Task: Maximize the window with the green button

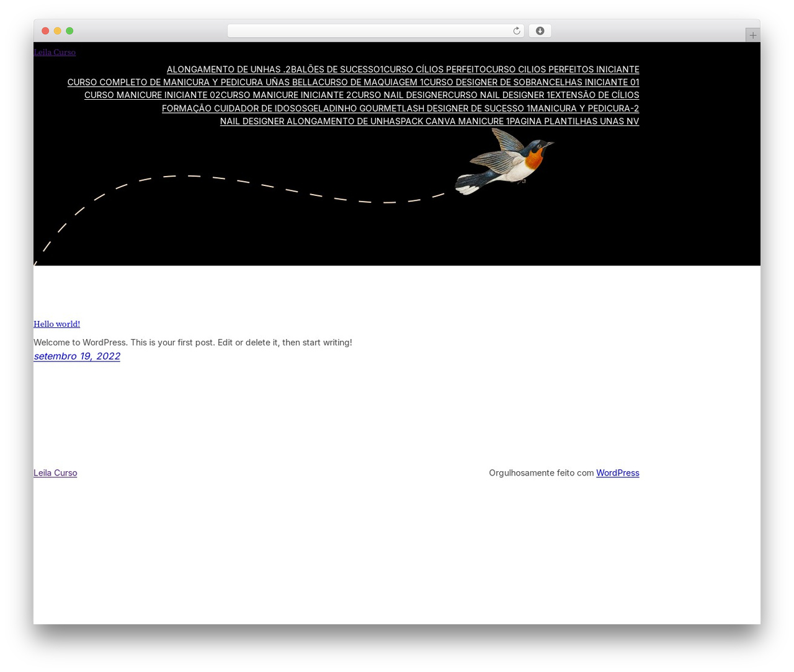Action: point(69,31)
